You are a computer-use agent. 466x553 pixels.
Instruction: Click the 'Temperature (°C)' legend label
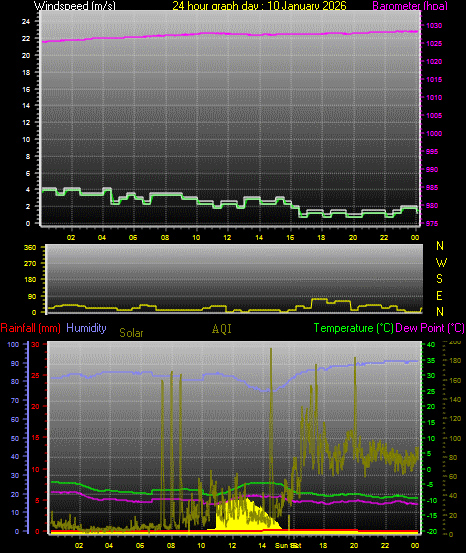pyautogui.click(x=353, y=328)
